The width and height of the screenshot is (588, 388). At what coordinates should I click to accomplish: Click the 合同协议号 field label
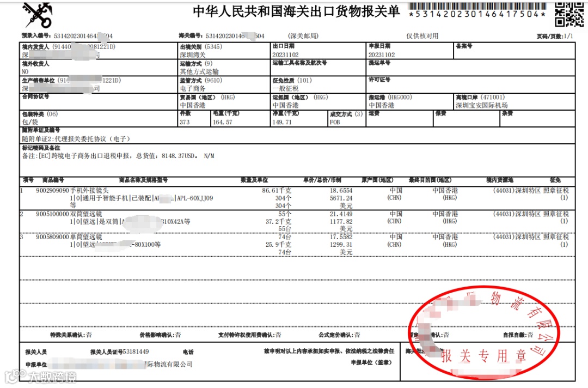35,96
